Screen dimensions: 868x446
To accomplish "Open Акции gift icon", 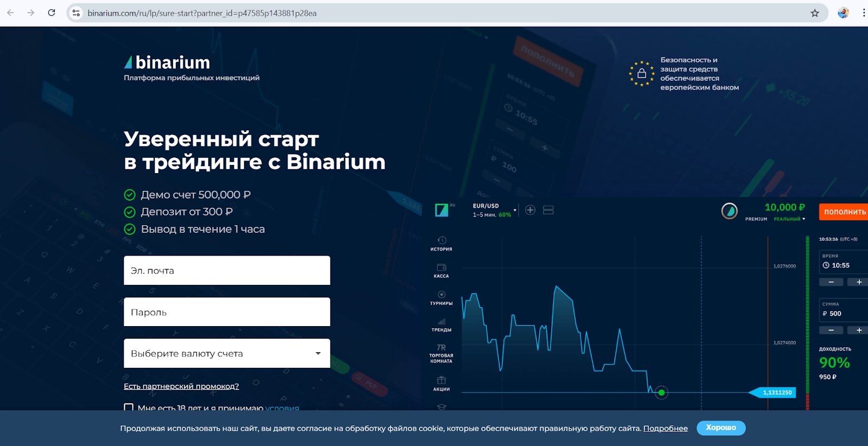I will pyautogui.click(x=442, y=384).
